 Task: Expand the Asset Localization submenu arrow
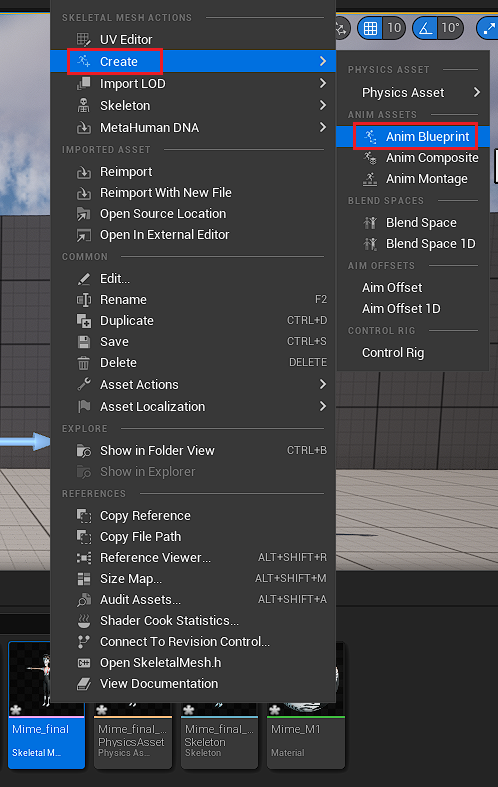coord(323,407)
